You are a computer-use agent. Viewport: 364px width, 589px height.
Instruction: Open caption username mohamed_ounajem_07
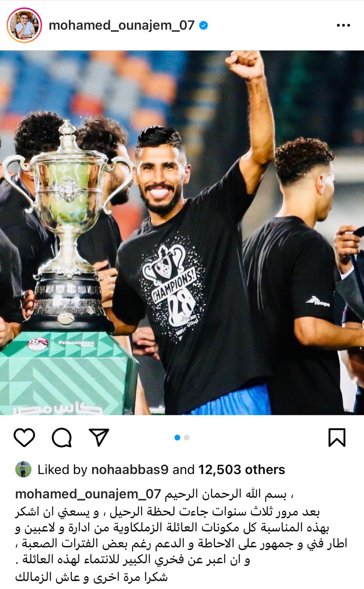(x=88, y=494)
